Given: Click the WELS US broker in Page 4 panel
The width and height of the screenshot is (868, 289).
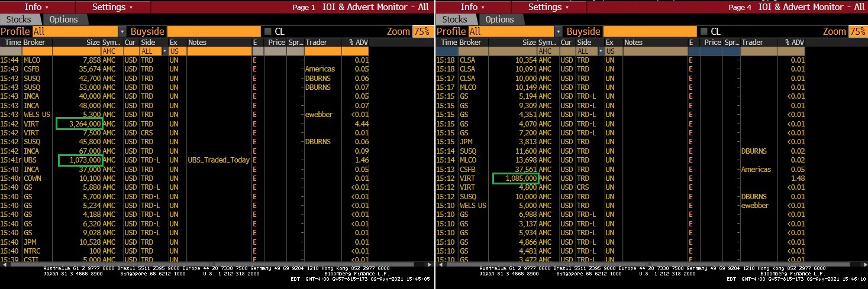Looking at the screenshot, I should pyautogui.click(x=472, y=206).
